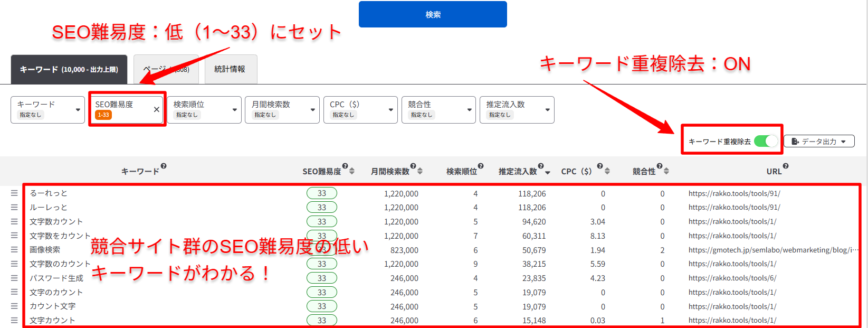Clear the SEO難易度 1-33 filter

[x=156, y=109]
